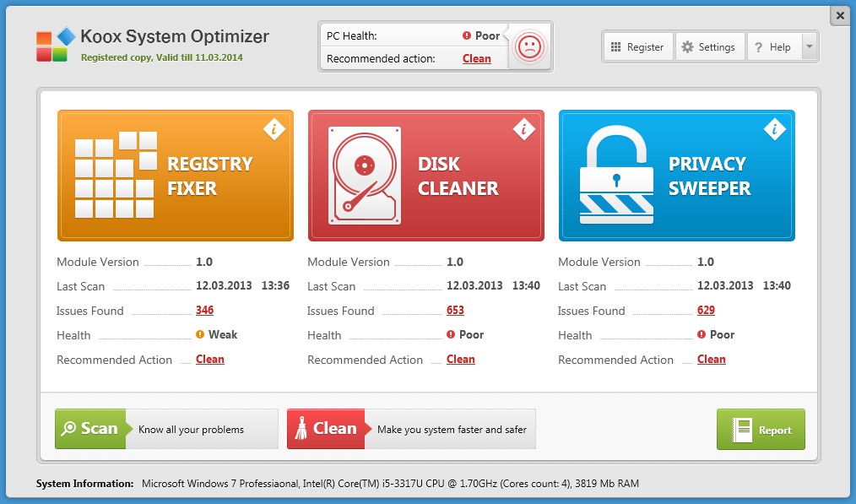
Task: Open the 629 issues found link
Action: coord(706,310)
